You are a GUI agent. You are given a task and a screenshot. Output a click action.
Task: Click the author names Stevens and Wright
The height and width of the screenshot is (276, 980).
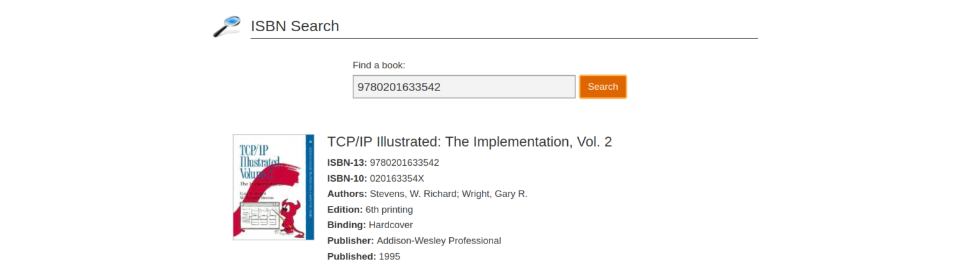449,194
